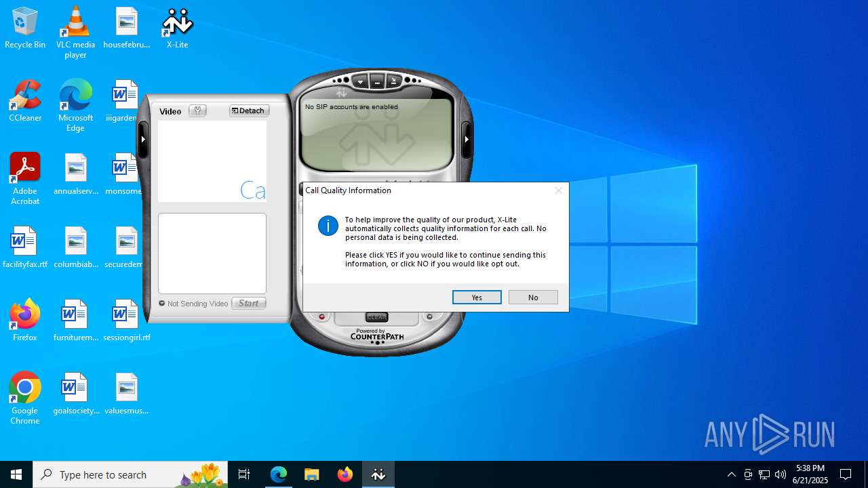Click the X-Lite taskbar button
The height and width of the screenshot is (488, 868).
[378, 474]
